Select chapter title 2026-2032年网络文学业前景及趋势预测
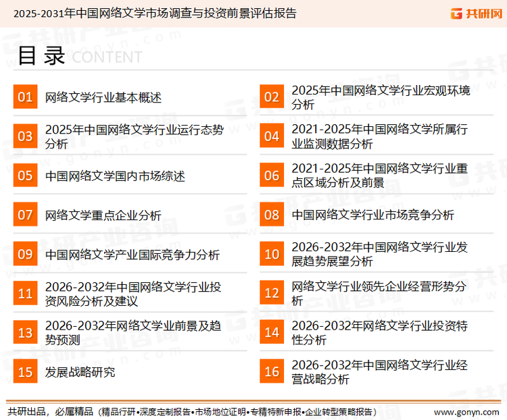 [133, 332]
